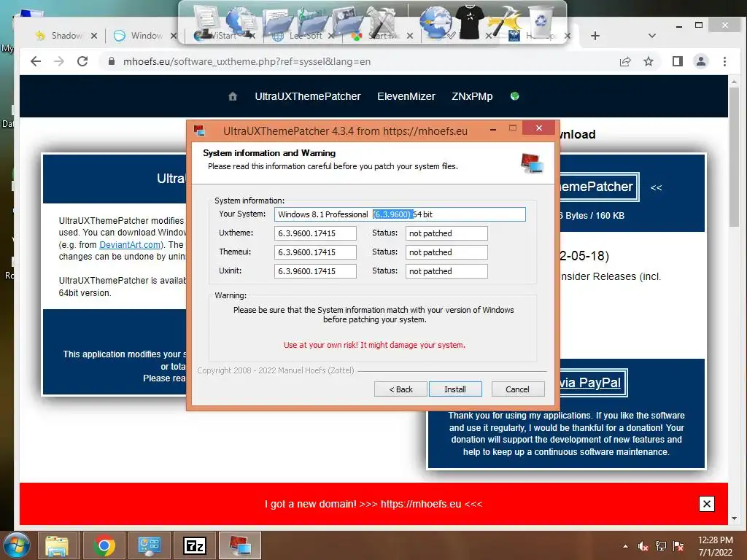This screenshot has width=747, height=560.
Task: Click the network computer dock icon
Action: click(241, 21)
